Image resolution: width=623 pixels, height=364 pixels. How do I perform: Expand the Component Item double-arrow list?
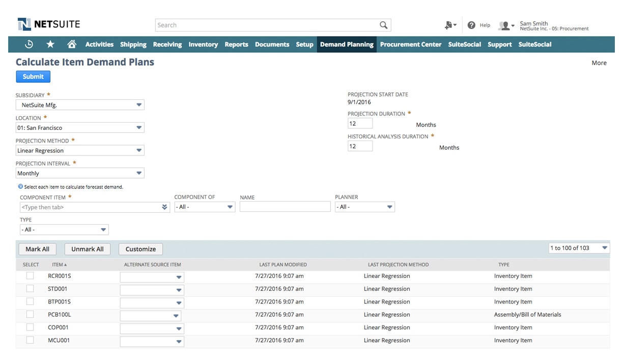[x=164, y=207]
